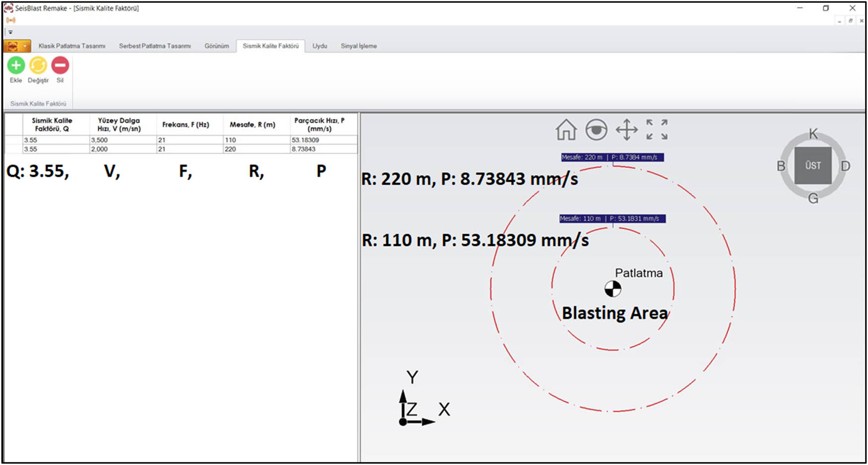Viewport: 868px width, 465px height.
Task: Click the Patlatma label in viewport
Action: coord(638,273)
